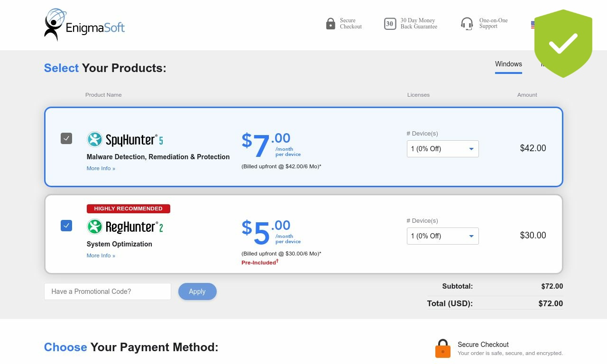Open More Info link for RegHunter 2
Image resolution: width=607 pixels, height=364 pixels.
tap(101, 255)
